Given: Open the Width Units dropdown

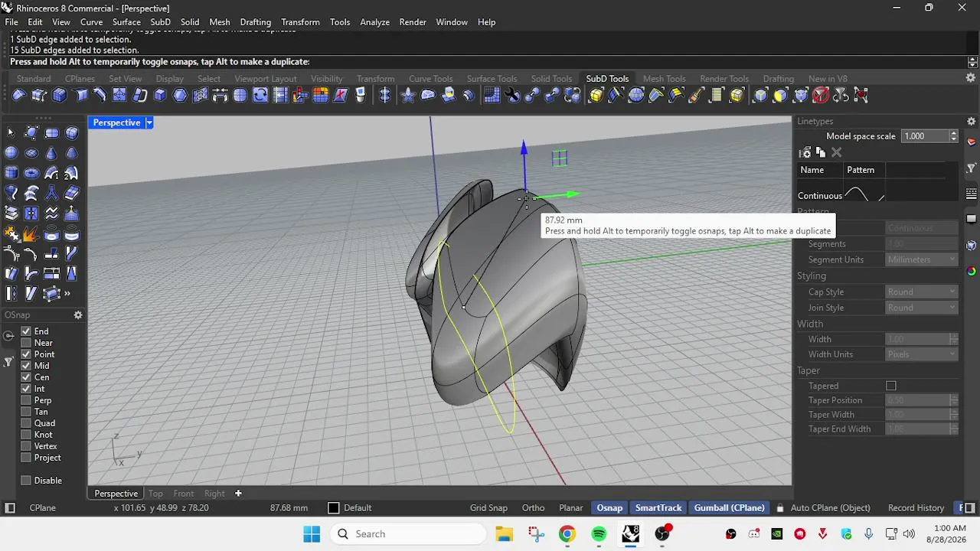Looking at the screenshot, I should tap(922, 354).
